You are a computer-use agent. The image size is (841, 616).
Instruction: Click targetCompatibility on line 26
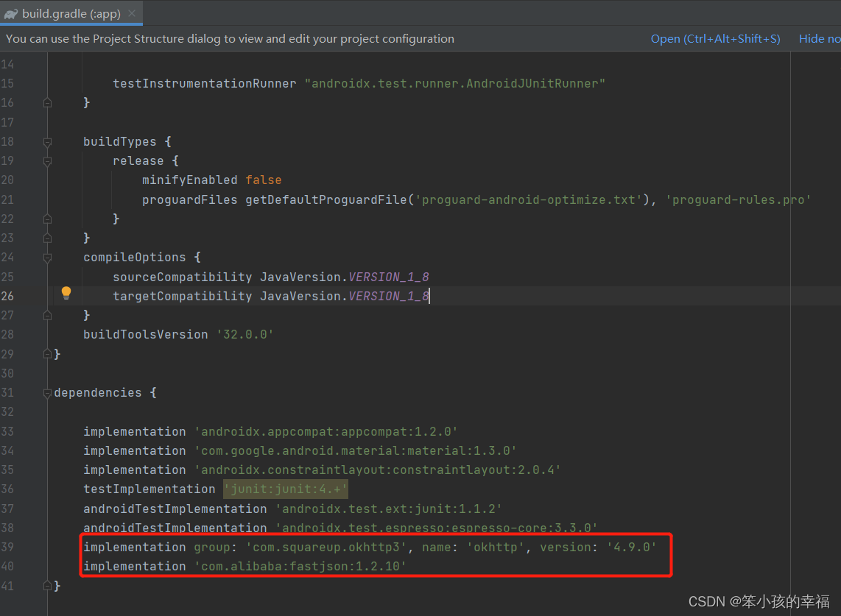[x=182, y=297]
